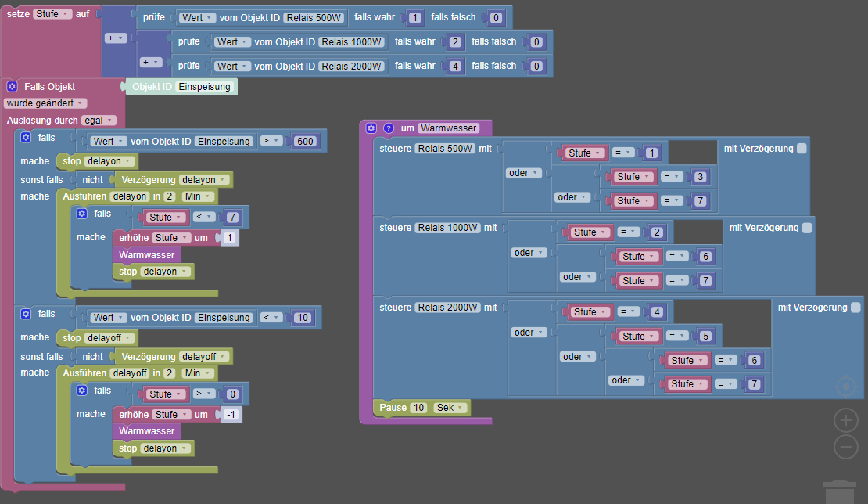Open the Stufe variable dropdown in setze block
The image size is (868, 504).
(52, 14)
